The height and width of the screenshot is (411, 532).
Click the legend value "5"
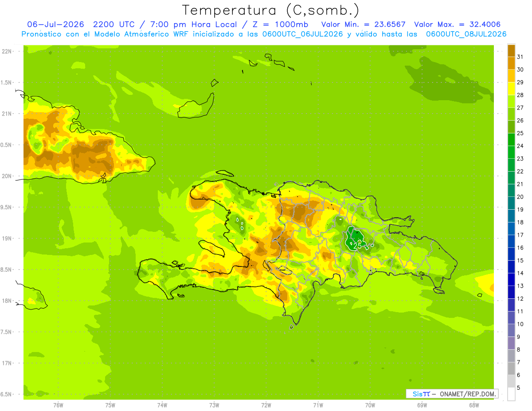click(x=518, y=388)
